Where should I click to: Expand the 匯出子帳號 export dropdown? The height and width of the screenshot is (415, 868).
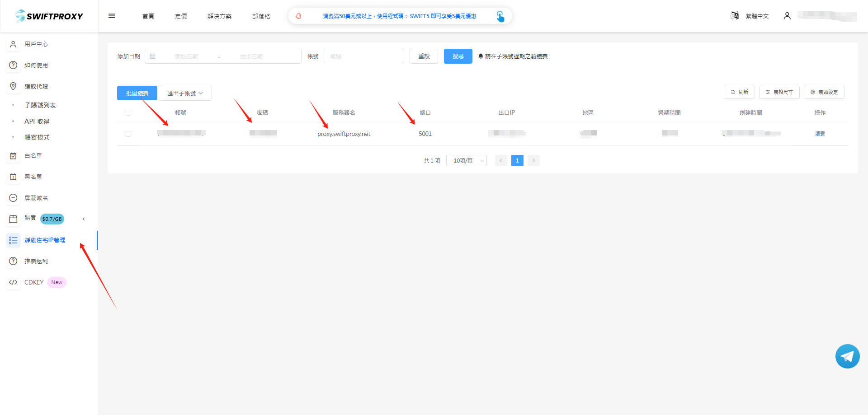(x=185, y=93)
